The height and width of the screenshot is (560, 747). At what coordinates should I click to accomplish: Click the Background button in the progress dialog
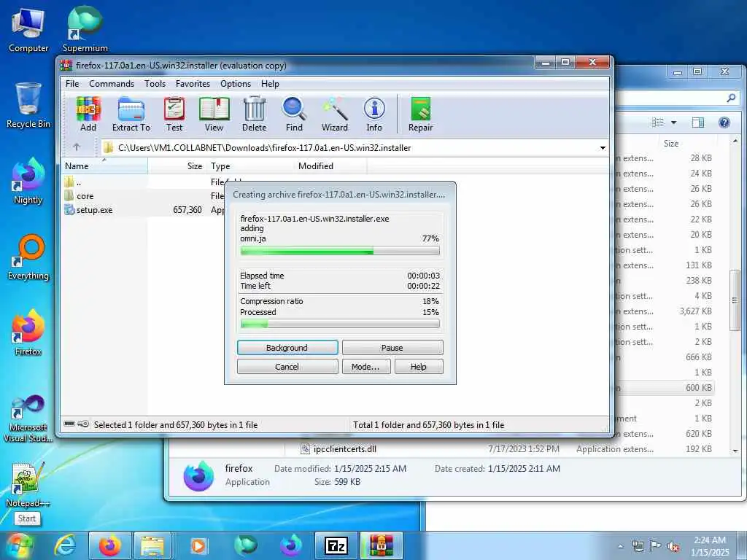tap(287, 348)
